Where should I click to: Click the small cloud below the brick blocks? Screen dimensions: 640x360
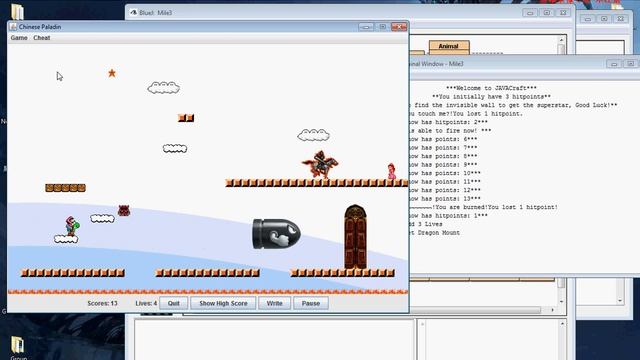[175, 149]
